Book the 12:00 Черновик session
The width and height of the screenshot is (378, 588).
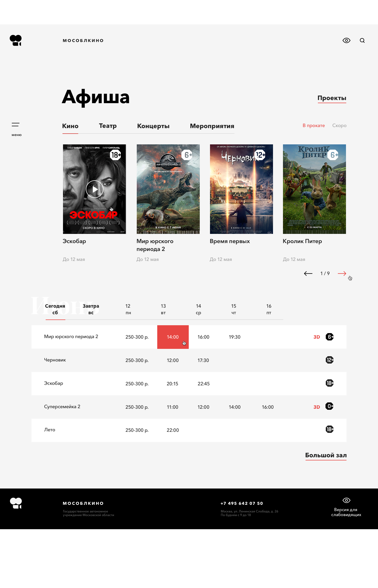(x=173, y=360)
